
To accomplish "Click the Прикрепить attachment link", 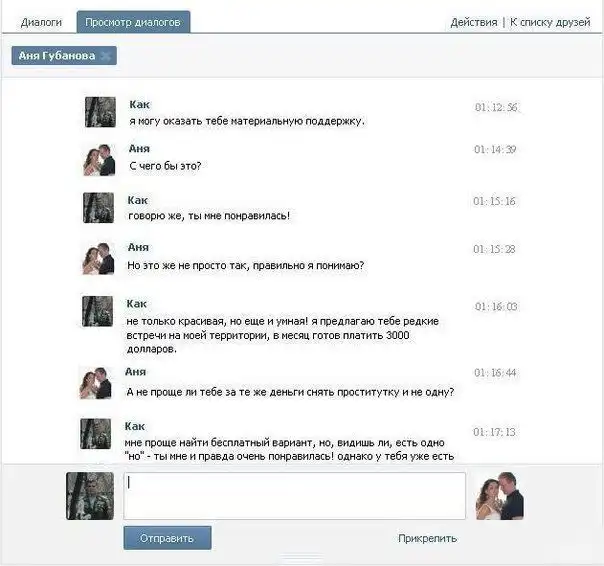I will pyautogui.click(x=427, y=538).
